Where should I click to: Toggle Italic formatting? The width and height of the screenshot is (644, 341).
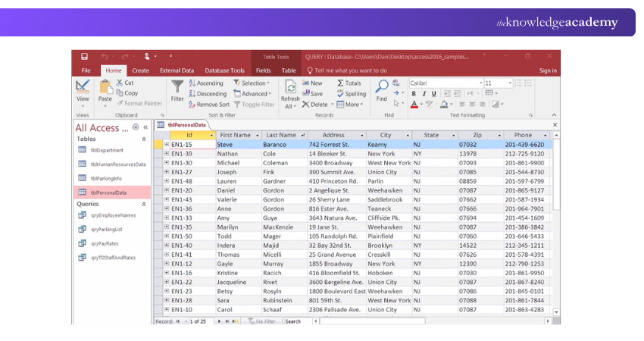(x=424, y=94)
